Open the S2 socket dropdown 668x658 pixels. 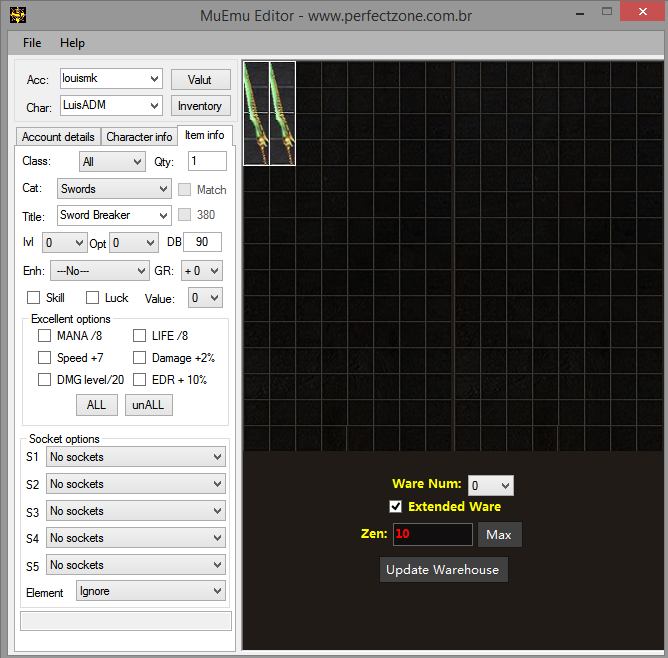click(x=136, y=484)
